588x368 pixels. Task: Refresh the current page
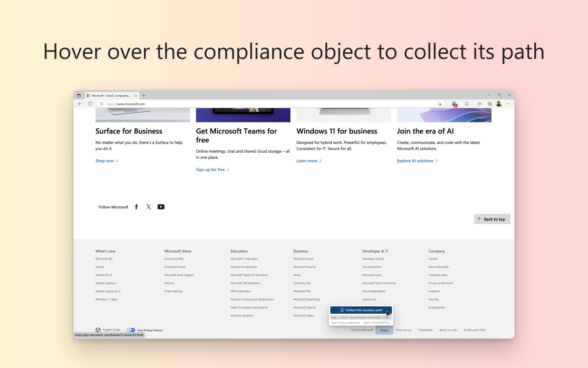90,104
